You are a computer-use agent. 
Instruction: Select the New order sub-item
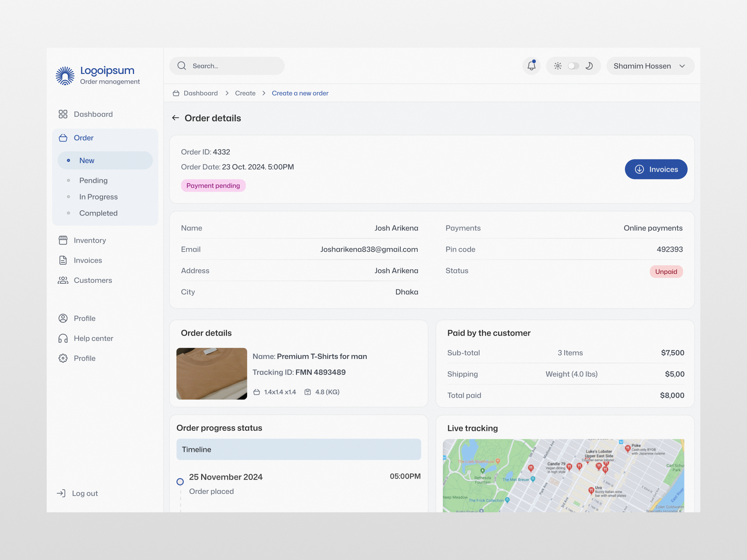point(105,160)
